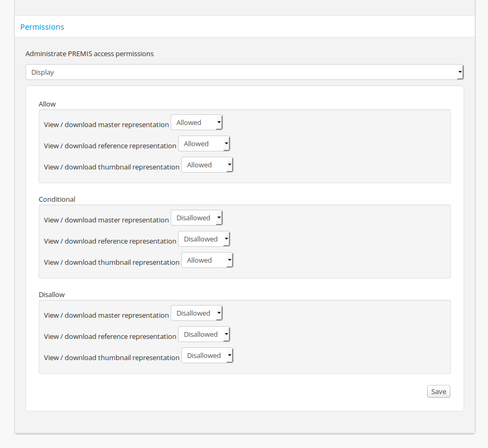Open Conditional thumbnail representation dropdown

(207, 261)
